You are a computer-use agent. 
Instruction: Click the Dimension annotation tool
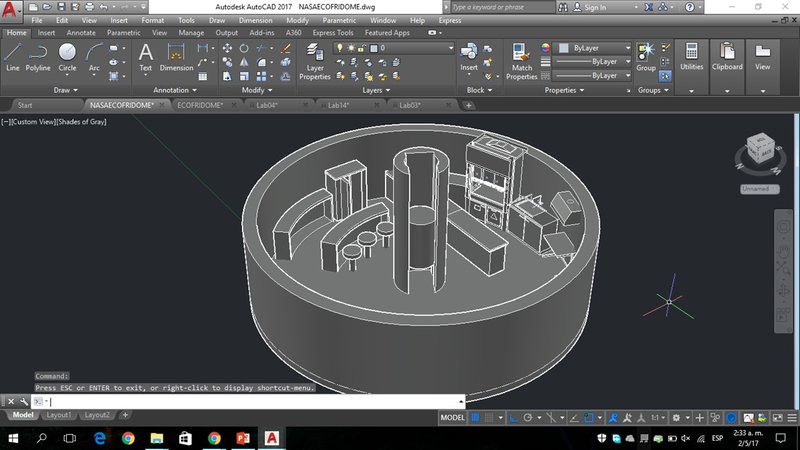176,56
